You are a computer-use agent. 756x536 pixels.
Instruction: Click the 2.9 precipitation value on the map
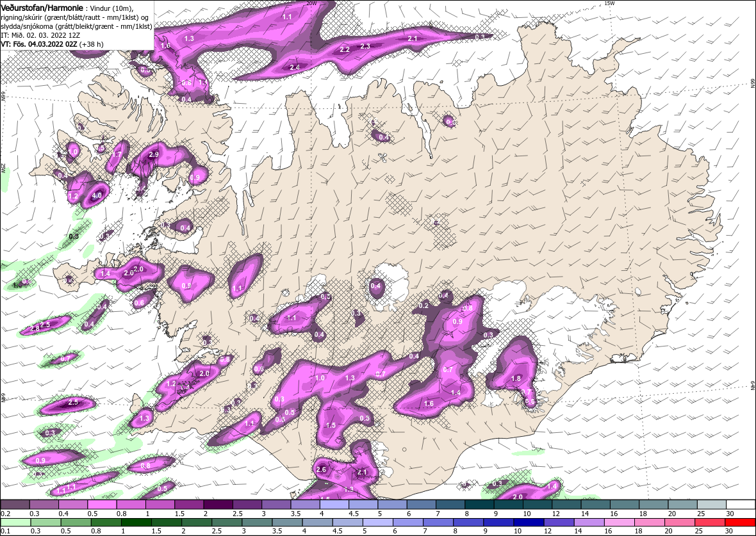[153, 155]
